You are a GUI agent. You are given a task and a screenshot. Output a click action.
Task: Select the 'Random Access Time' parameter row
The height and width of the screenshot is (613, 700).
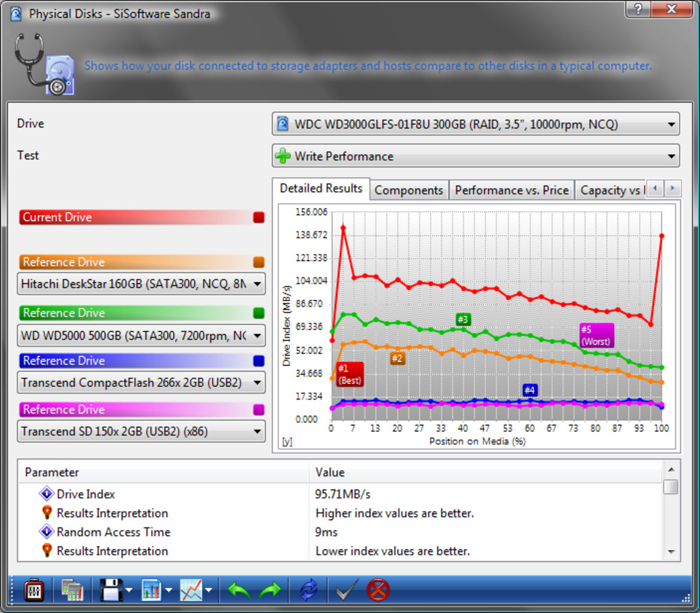pos(340,532)
